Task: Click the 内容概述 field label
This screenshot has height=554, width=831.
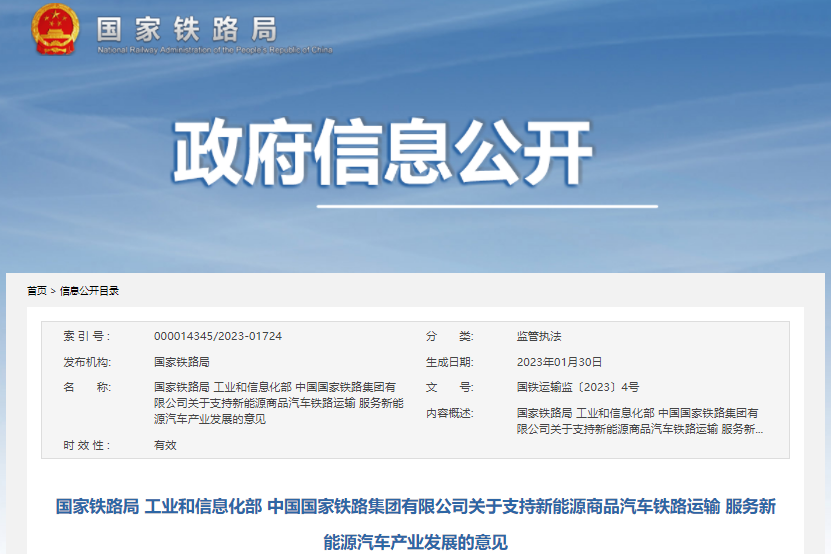Action: tap(449, 412)
